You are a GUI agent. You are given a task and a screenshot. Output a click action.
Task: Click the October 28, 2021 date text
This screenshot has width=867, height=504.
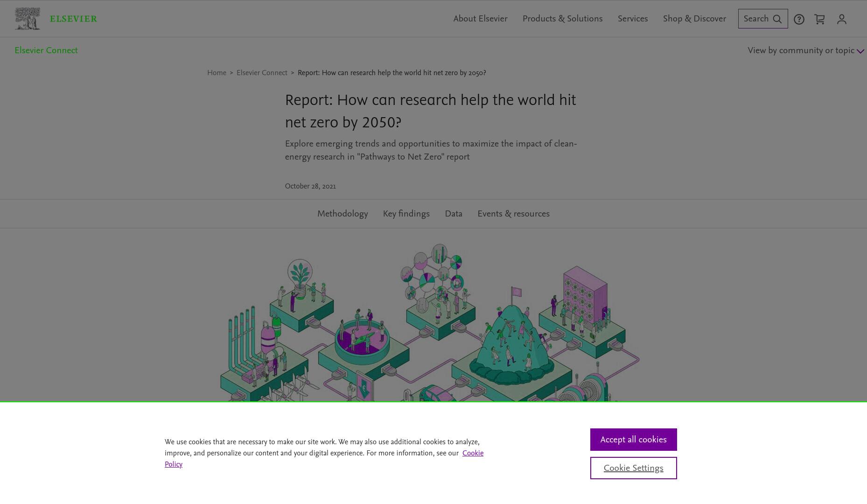[x=310, y=186]
